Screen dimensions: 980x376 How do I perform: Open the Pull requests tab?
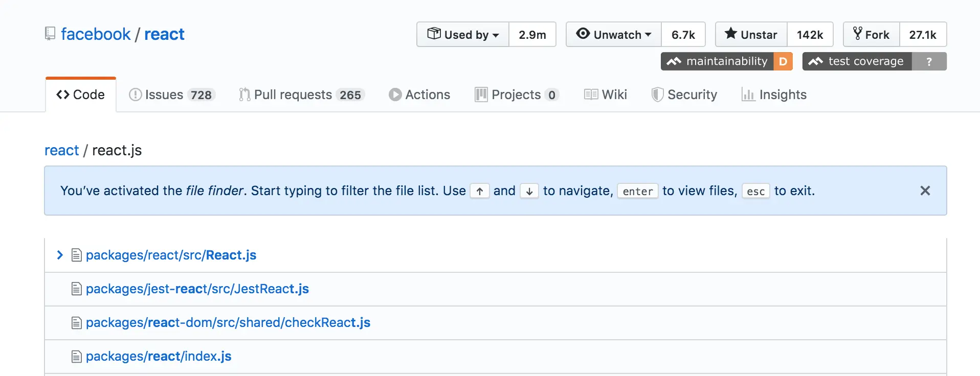click(301, 95)
